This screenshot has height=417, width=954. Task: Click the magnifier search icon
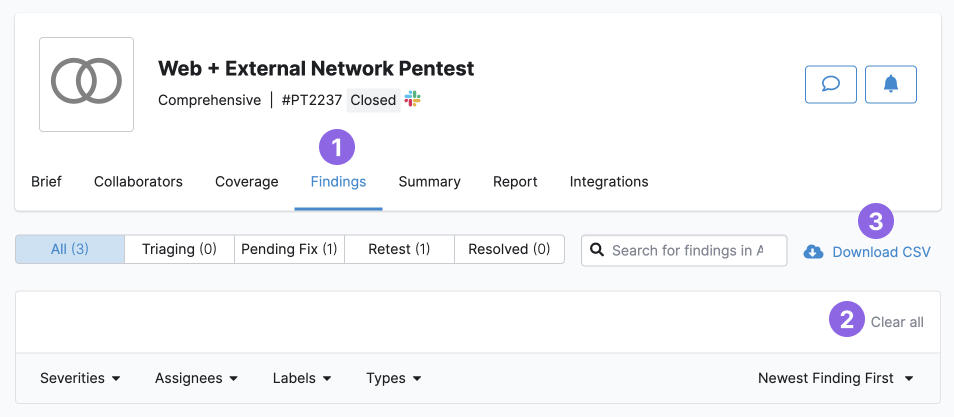[597, 250]
